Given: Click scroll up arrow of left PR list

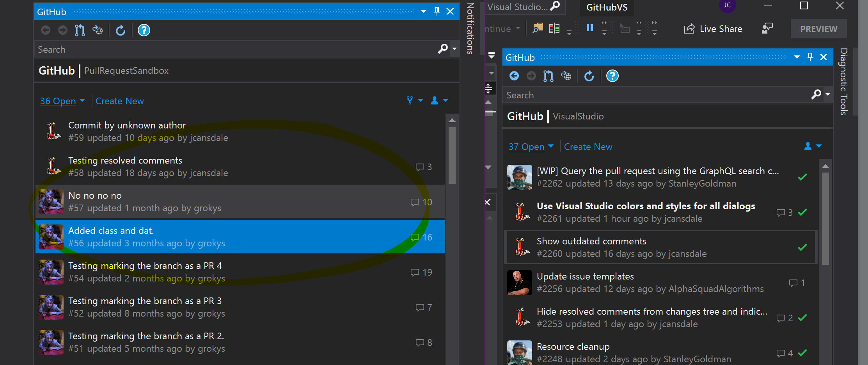Looking at the screenshot, I should coord(452,120).
